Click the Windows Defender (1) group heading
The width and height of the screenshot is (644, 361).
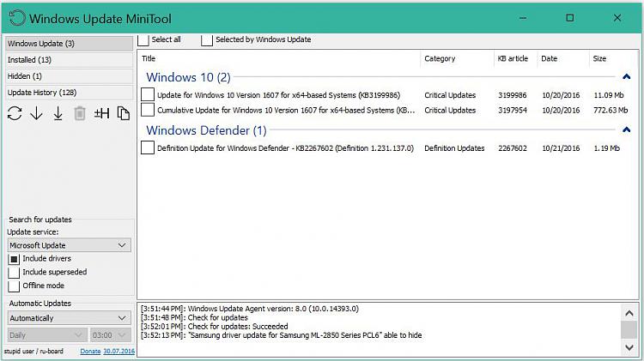207,130
